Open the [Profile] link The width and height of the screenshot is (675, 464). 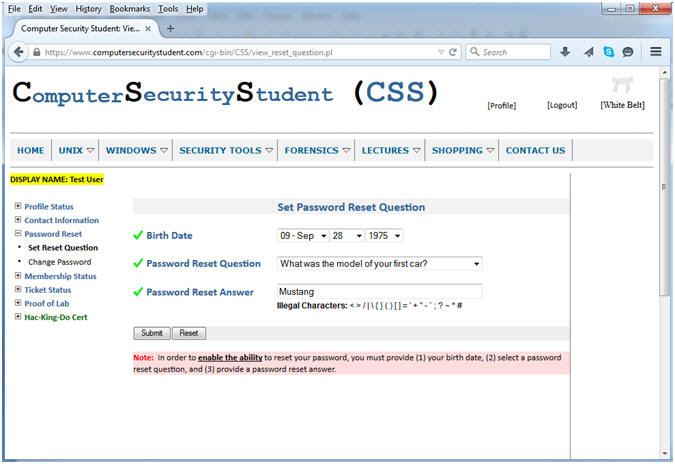tap(502, 105)
